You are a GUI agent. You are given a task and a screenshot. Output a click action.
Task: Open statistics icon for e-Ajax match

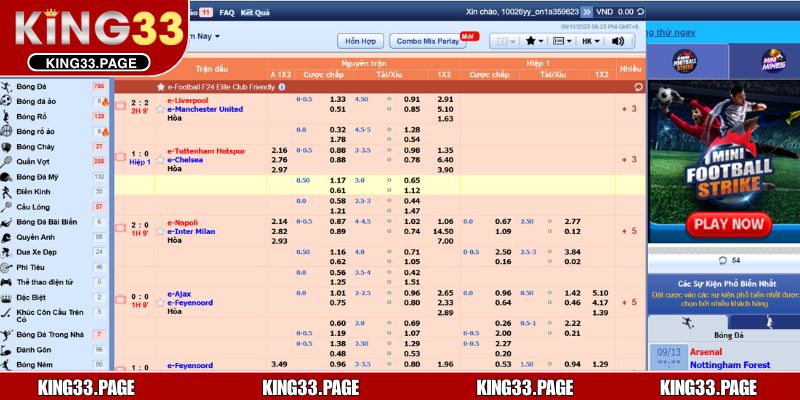point(120,300)
